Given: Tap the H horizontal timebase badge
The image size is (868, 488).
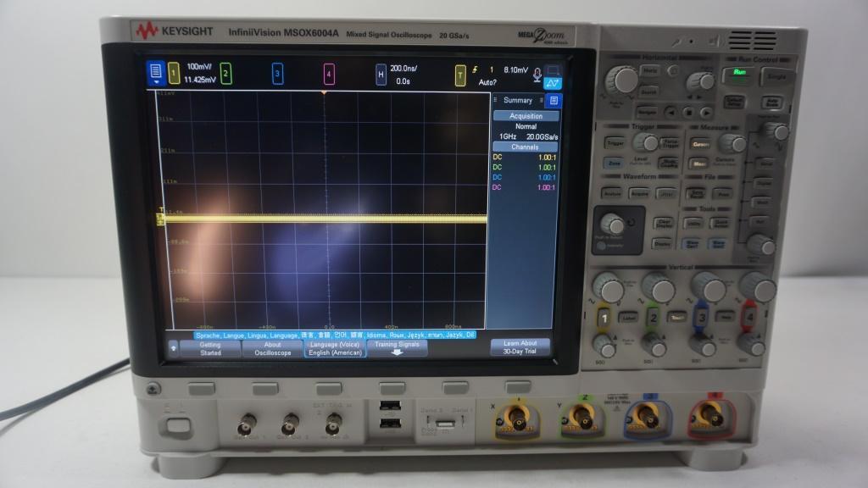Looking at the screenshot, I should [x=381, y=75].
